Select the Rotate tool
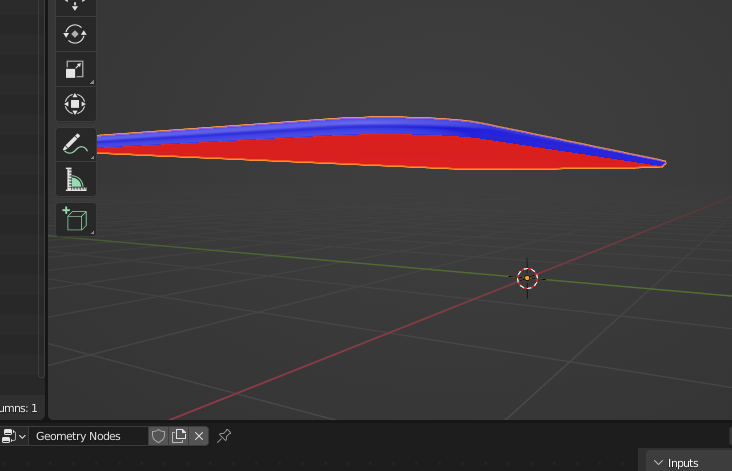The height and width of the screenshot is (471, 732). pyautogui.click(x=76, y=34)
